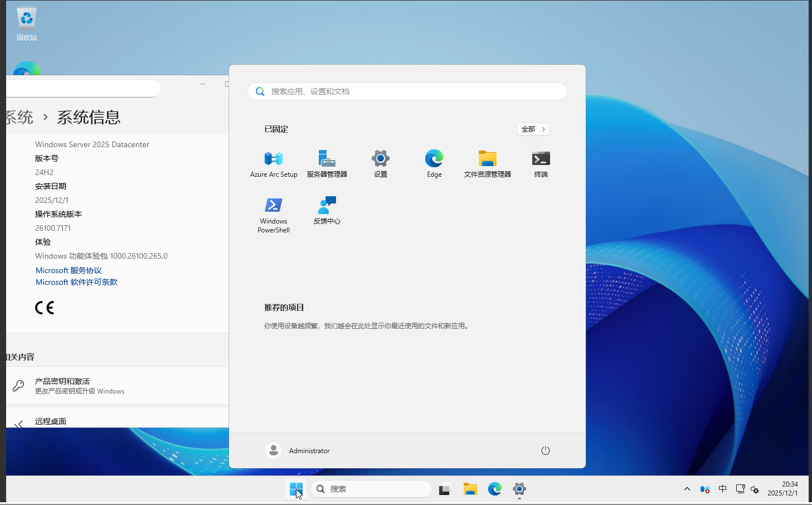Open Microsoft 服务协议 link in Settings
812x505 pixels.
[x=69, y=270]
